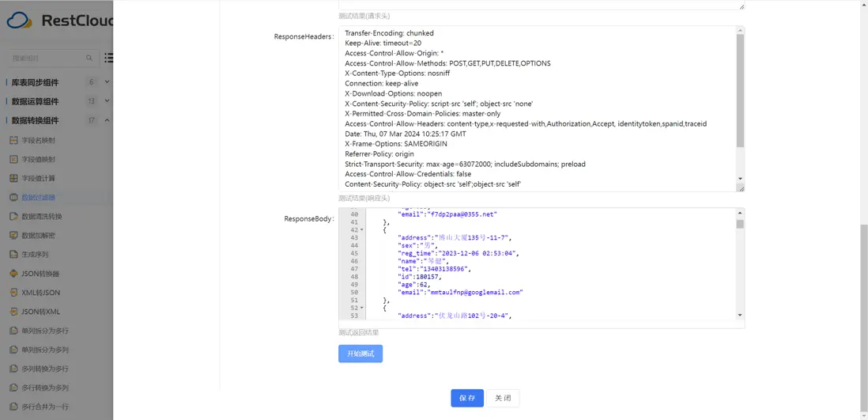Screen dimensions: 868x420
Task: Click the 关闭 button
Action: [503, 398]
